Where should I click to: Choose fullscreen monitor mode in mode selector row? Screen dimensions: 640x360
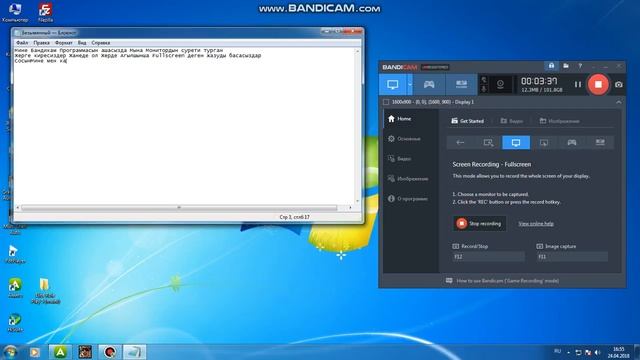click(516, 142)
